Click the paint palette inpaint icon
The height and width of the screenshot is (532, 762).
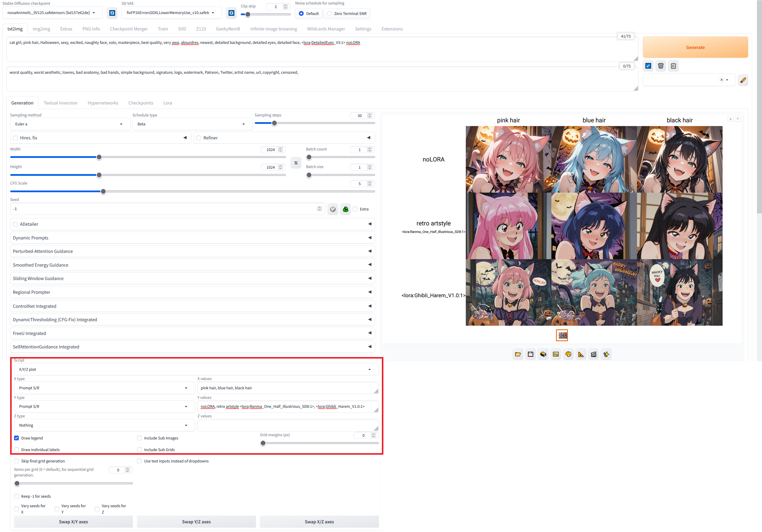[568, 354]
